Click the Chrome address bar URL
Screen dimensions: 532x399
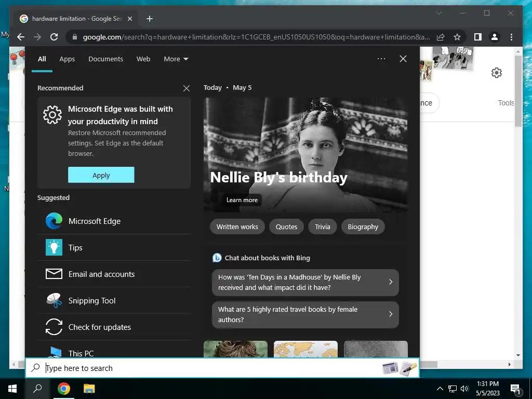256,37
